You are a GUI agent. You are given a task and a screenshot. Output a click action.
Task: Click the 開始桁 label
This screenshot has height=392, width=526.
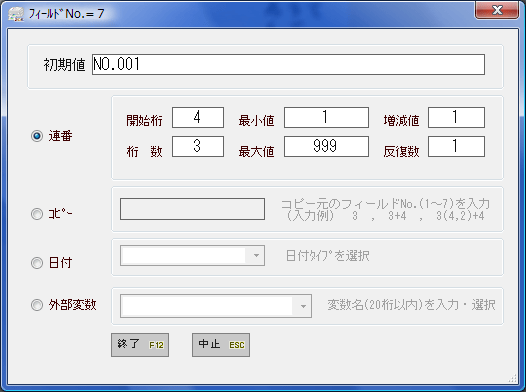tap(144, 120)
